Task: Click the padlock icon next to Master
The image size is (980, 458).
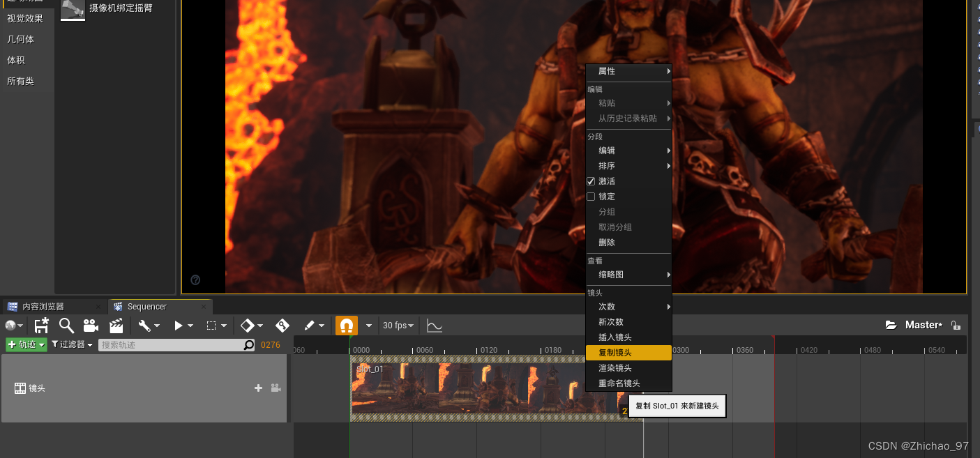Action: pos(956,326)
